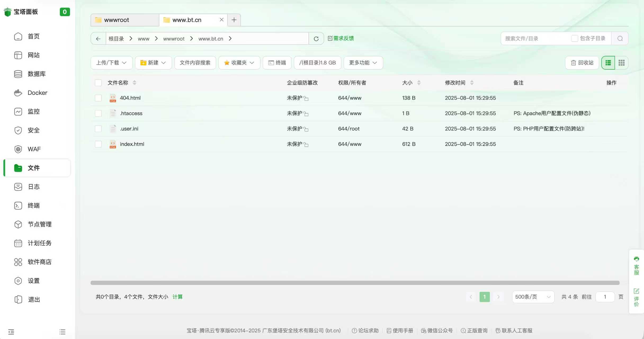
Task: Check the select-all files checkbox
Action: pyautogui.click(x=98, y=83)
